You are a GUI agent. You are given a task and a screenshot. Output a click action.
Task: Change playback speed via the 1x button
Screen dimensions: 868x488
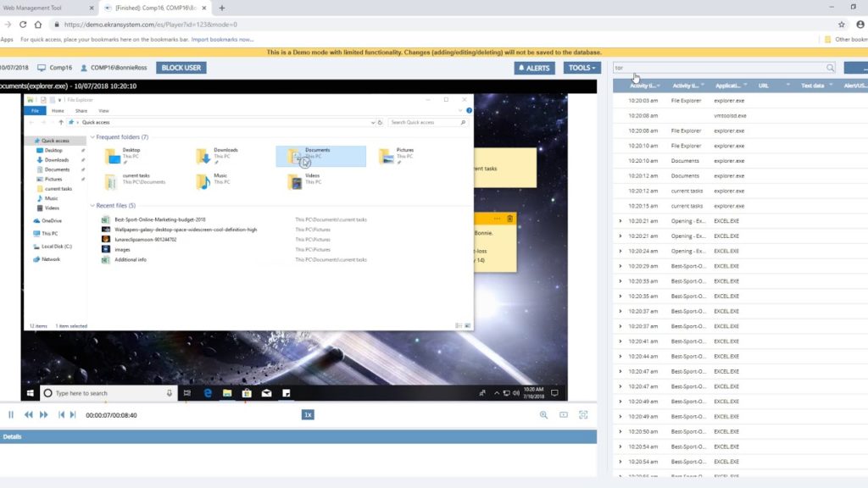click(309, 415)
